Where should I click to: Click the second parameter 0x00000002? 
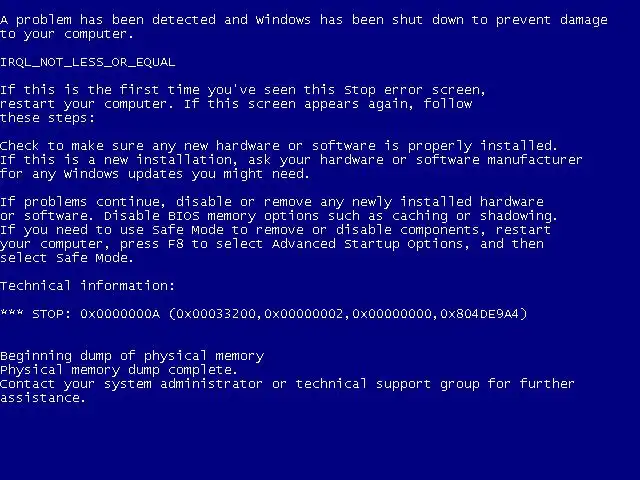pos(304,314)
